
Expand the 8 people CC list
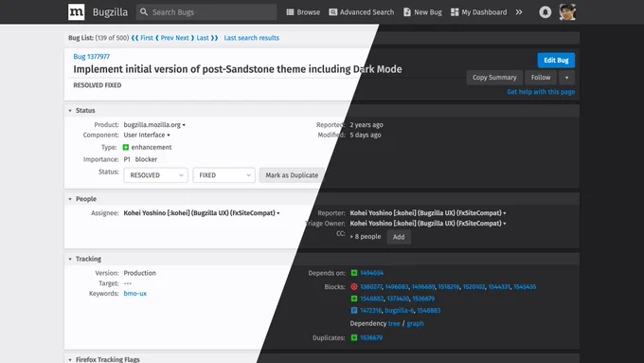366,237
